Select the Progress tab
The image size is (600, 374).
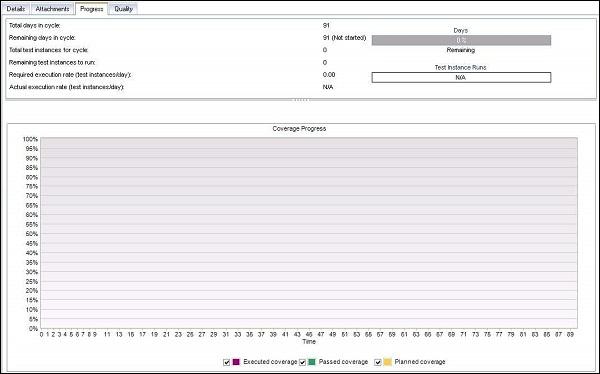91,9
